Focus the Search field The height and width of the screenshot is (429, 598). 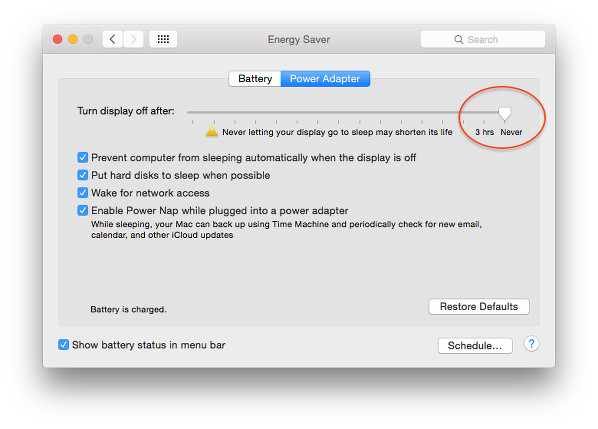click(483, 39)
